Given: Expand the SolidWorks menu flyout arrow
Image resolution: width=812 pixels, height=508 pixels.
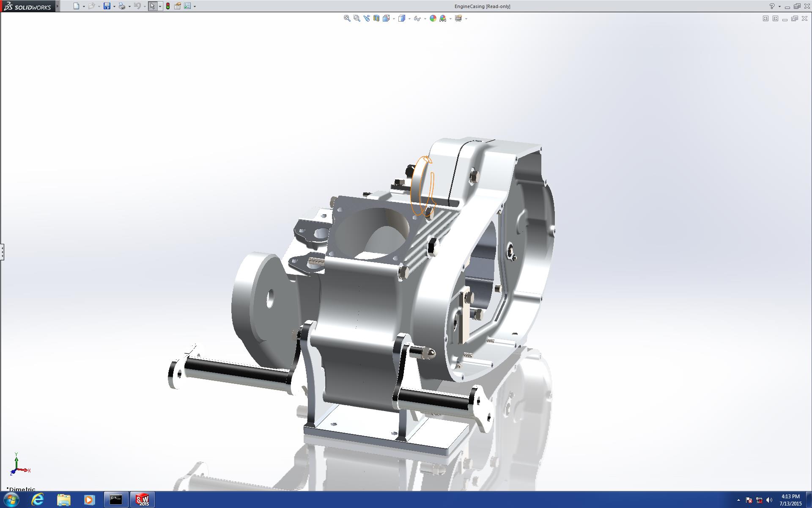Looking at the screenshot, I should 58,6.
